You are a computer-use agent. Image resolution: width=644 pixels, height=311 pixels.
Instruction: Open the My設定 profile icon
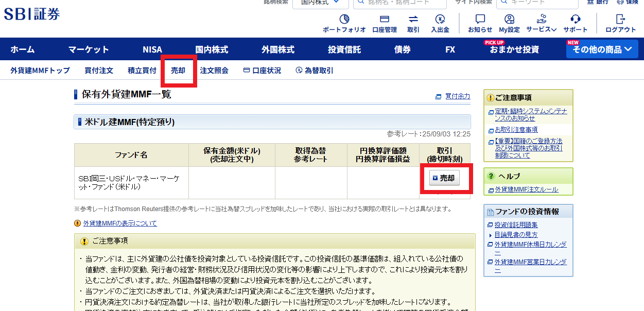click(x=509, y=24)
